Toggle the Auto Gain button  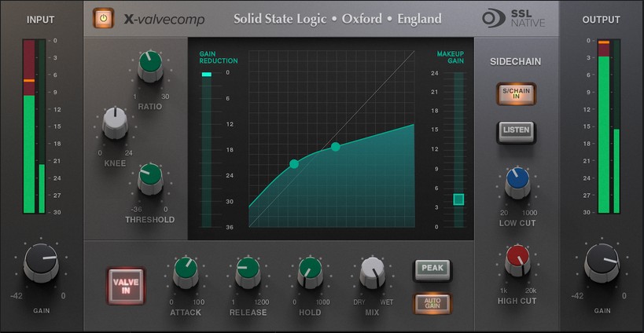(432, 303)
